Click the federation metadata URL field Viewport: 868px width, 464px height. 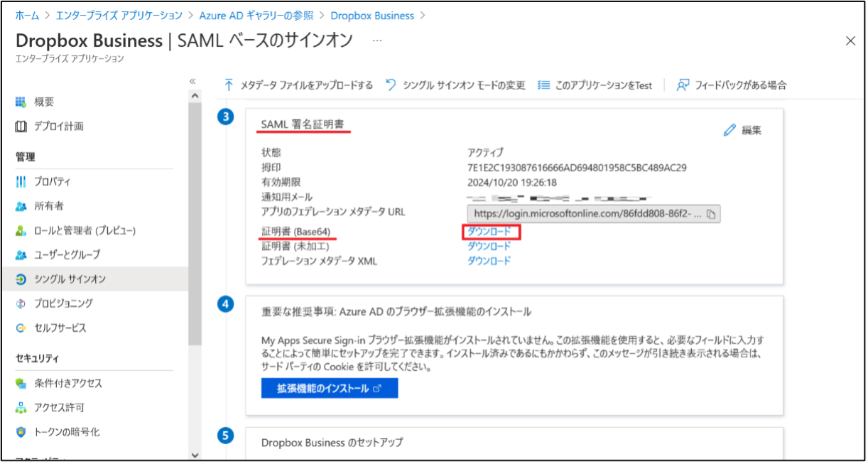click(586, 213)
